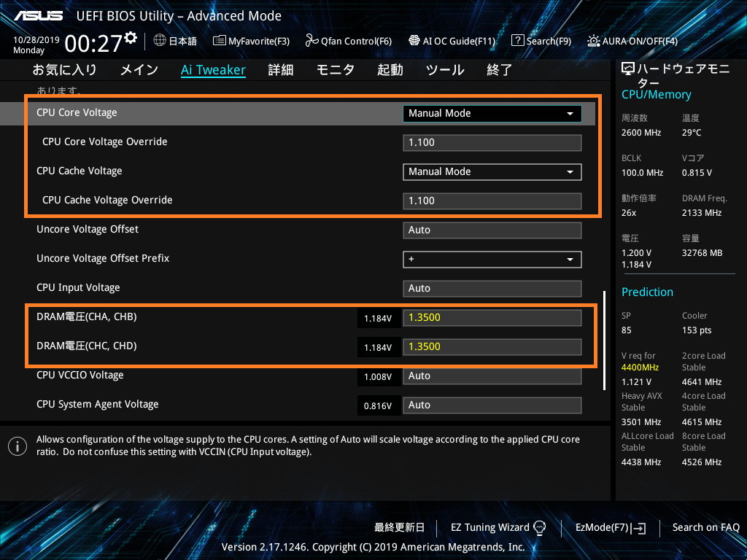
Task: Click the 32768 MB capacity value
Action: 702,253
